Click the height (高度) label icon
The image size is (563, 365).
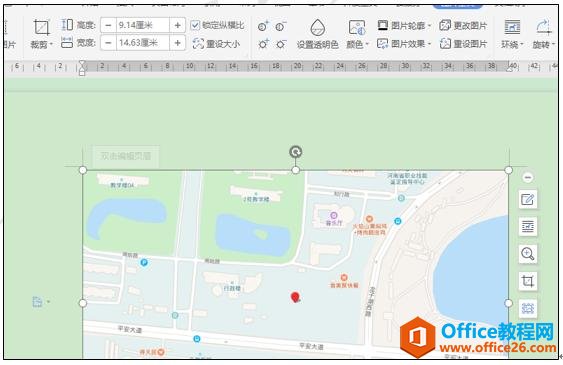(67, 25)
